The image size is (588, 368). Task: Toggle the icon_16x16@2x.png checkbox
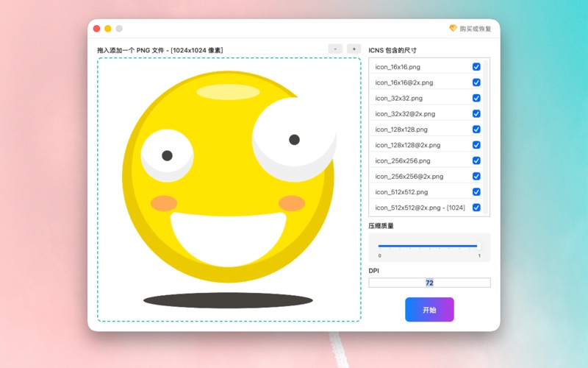click(x=476, y=82)
